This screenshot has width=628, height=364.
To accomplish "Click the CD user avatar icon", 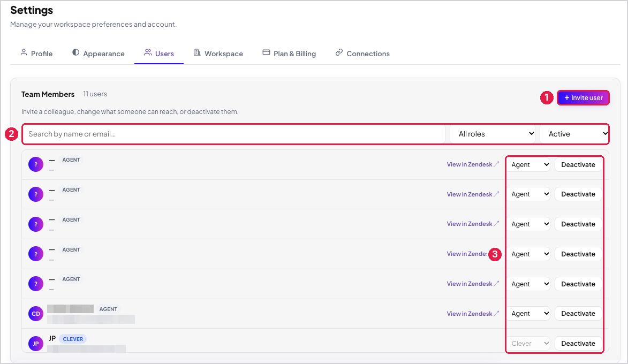I will (36, 314).
